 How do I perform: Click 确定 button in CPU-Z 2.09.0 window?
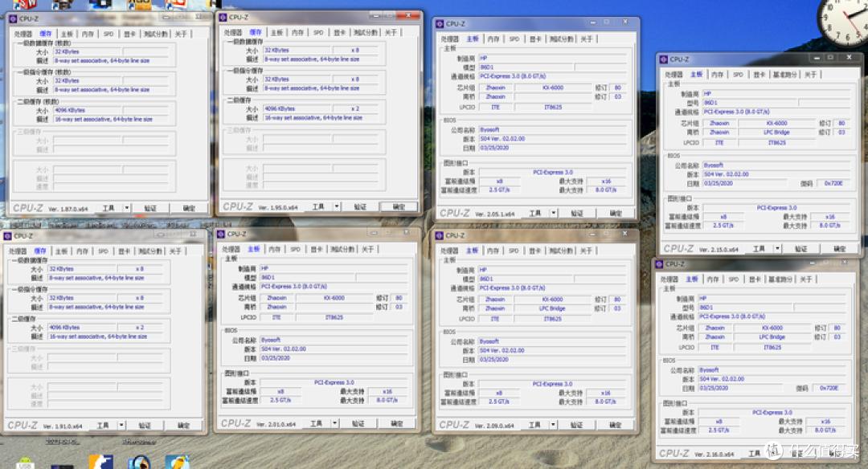(615, 425)
